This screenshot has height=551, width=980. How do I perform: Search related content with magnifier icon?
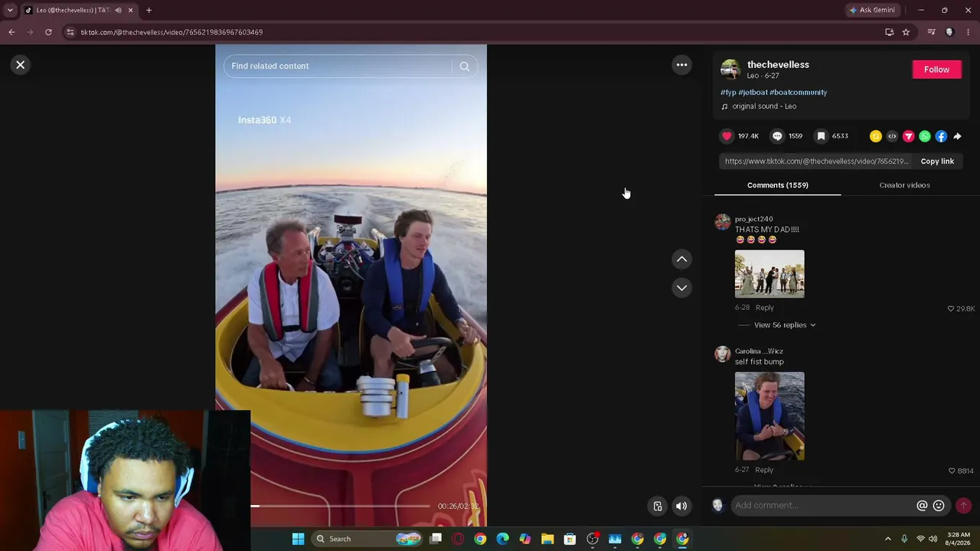click(x=464, y=67)
